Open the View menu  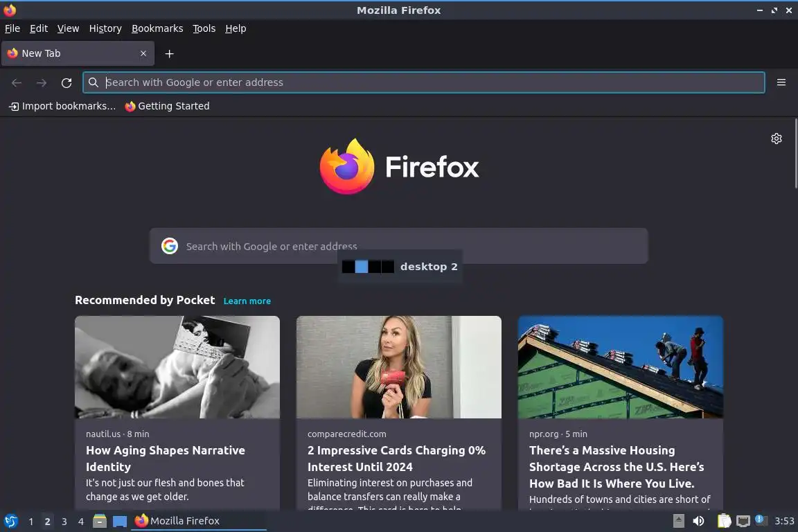(x=68, y=28)
